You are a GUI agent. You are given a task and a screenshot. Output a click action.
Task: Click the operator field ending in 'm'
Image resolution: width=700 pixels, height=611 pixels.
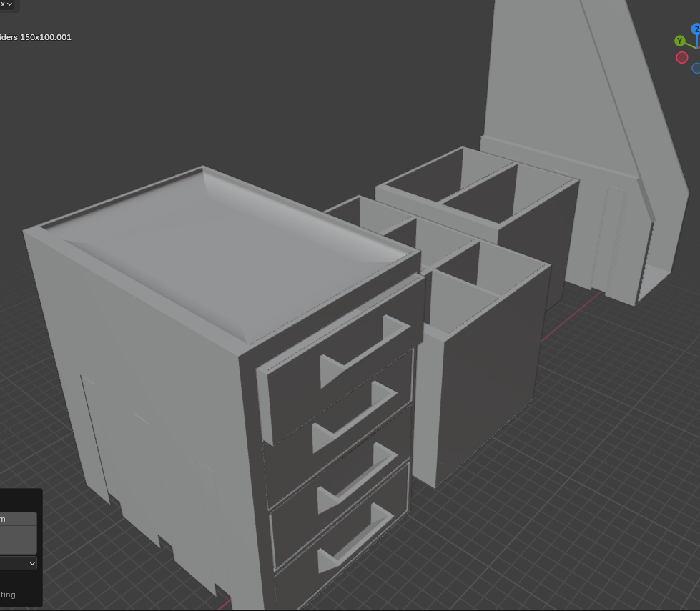19,519
